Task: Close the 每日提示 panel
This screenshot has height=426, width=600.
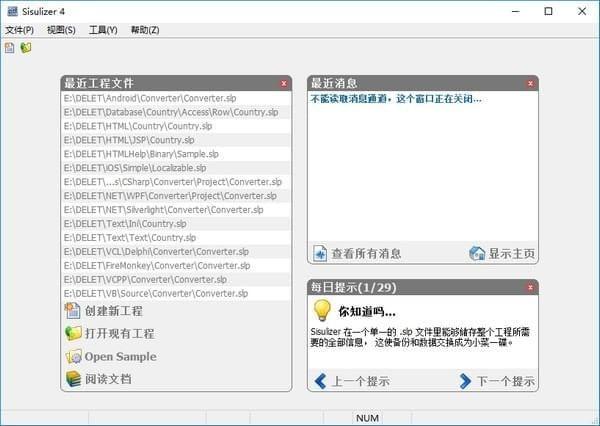Action: [x=530, y=287]
